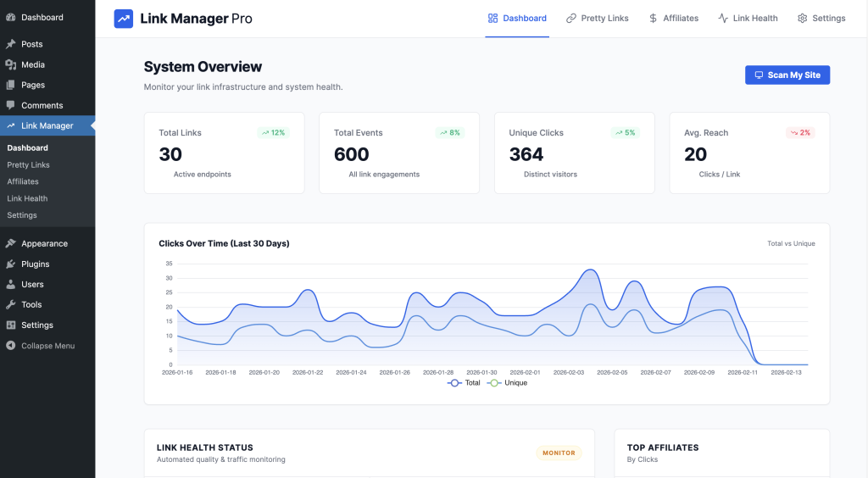Screen dimensions: 868x478
Task: Click the MONITOR status badge
Action: click(x=559, y=453)
